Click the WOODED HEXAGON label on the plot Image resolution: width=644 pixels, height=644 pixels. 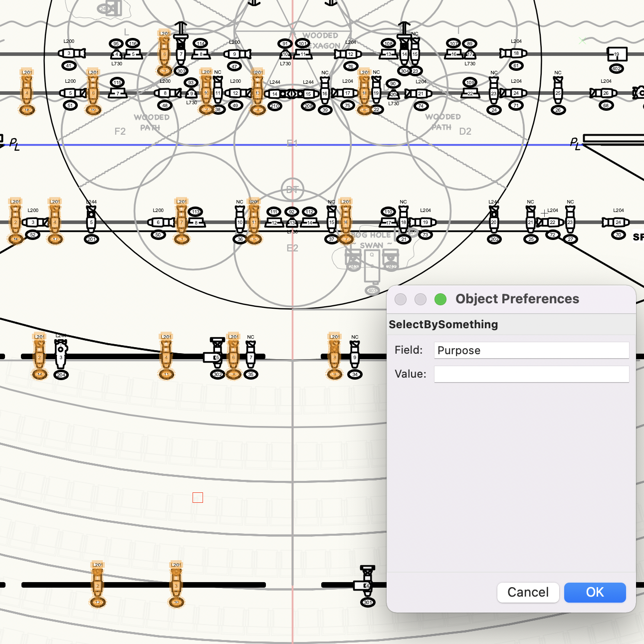tap(321, 40)
